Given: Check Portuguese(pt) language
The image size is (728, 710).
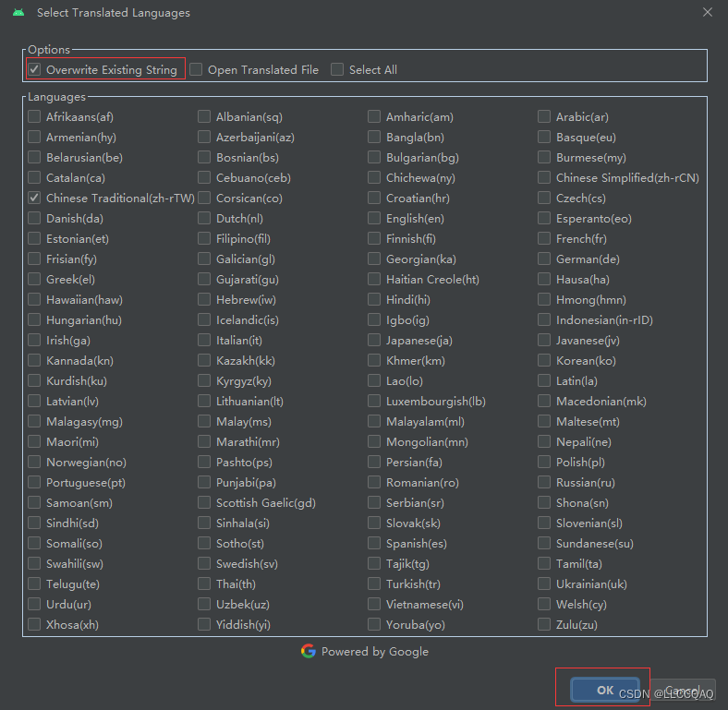Looking at the screenshot, I should point(34,482).
